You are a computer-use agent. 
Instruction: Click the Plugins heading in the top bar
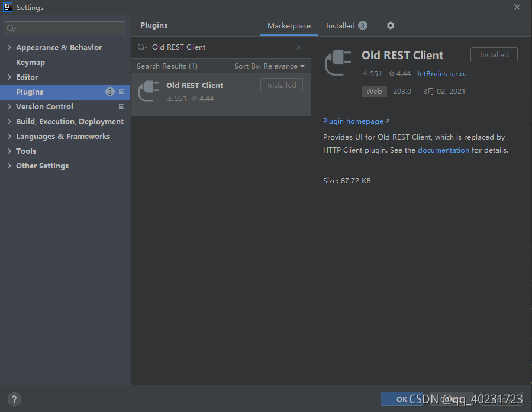[x=154, y=25]
